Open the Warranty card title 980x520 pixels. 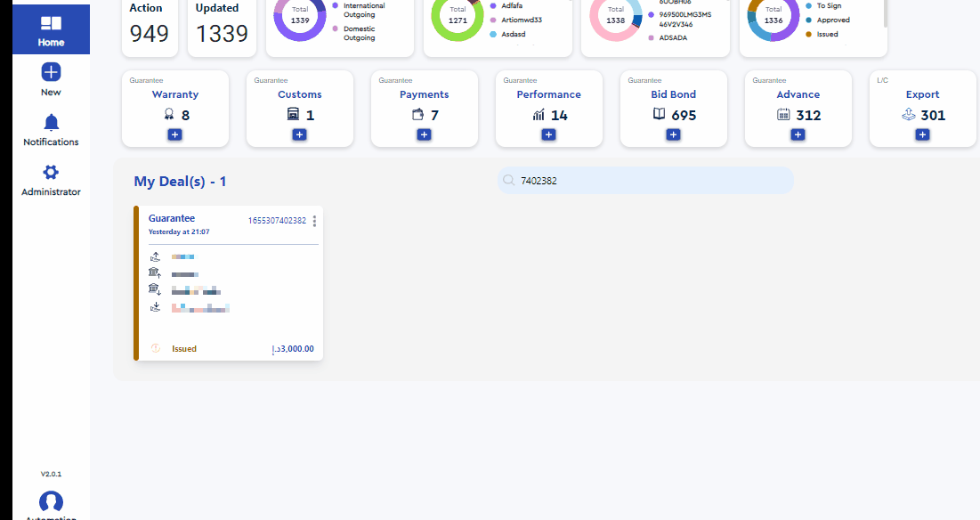(x=175, y=94)
